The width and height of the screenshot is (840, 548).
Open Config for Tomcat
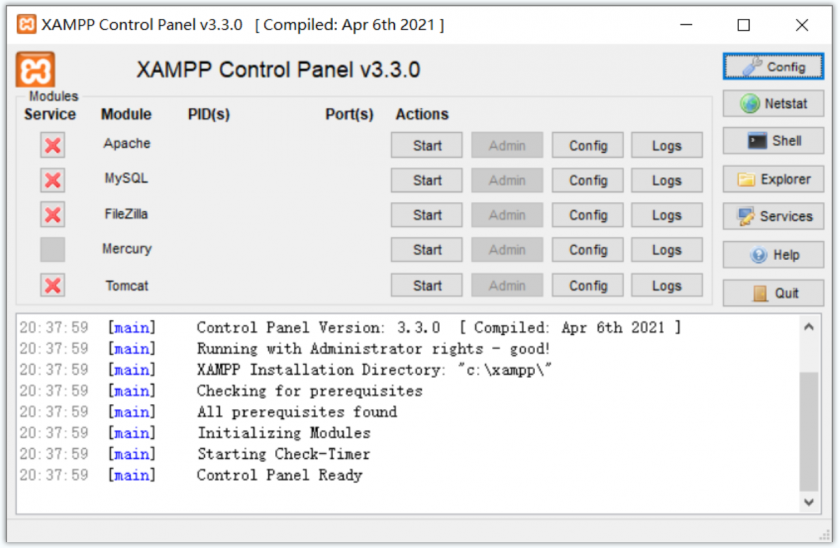pyautogui.click(x=588, y=286)
